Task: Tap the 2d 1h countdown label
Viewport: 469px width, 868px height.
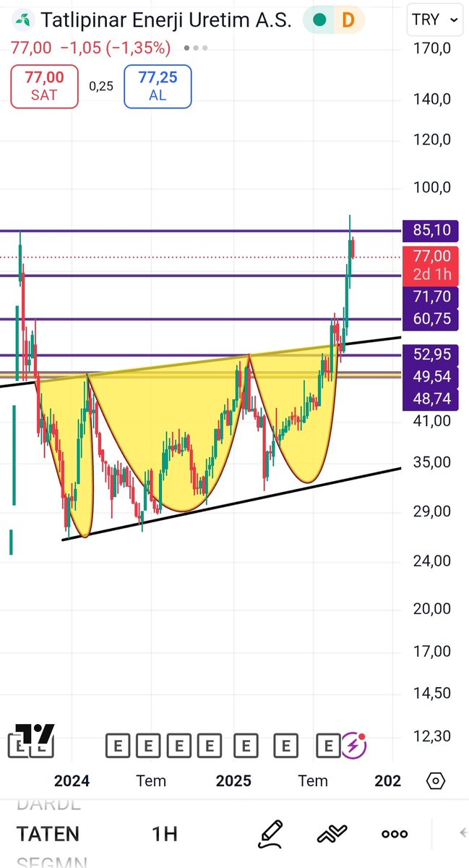Action: pyautogui.click(x=431, y=274)
